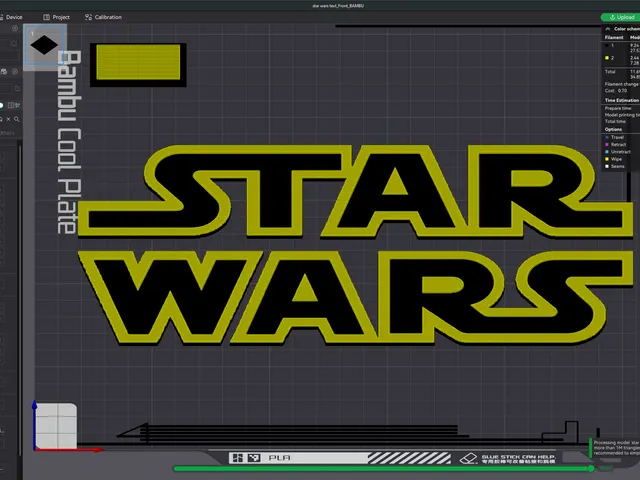The height and width of the screenshot is (480, 640).
Task: Switch to the Project tab
Action: 57,17
